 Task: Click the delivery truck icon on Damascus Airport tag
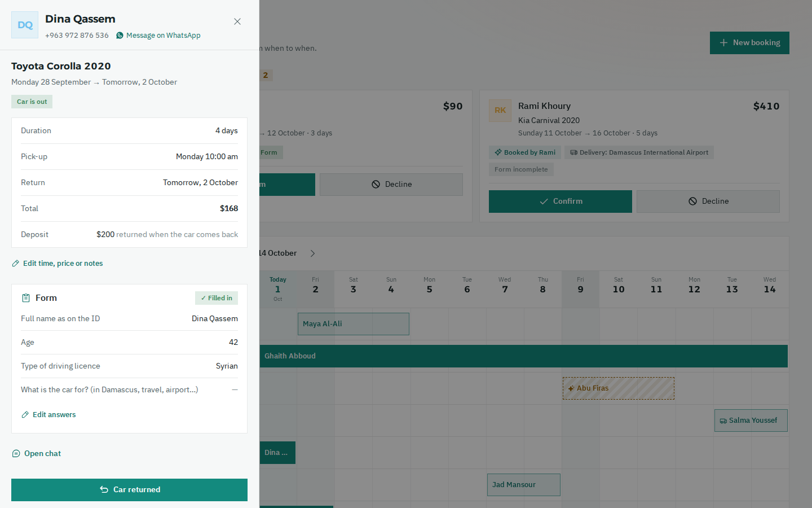[573, 152]
